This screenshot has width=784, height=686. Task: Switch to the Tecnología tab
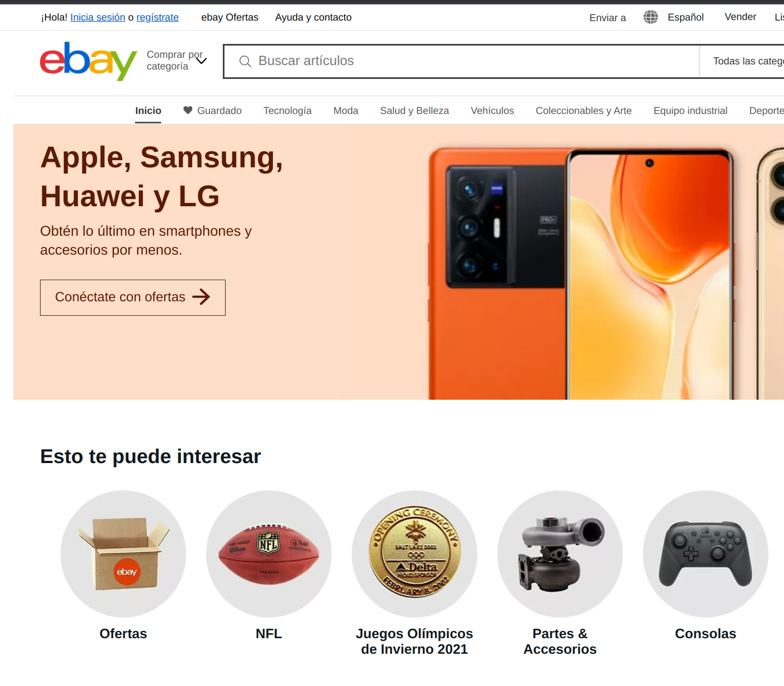pyautogui.click(x=287, y=111)
